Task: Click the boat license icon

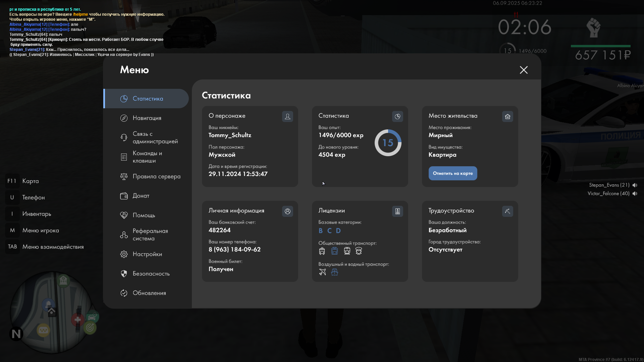Action: (334, 272)
